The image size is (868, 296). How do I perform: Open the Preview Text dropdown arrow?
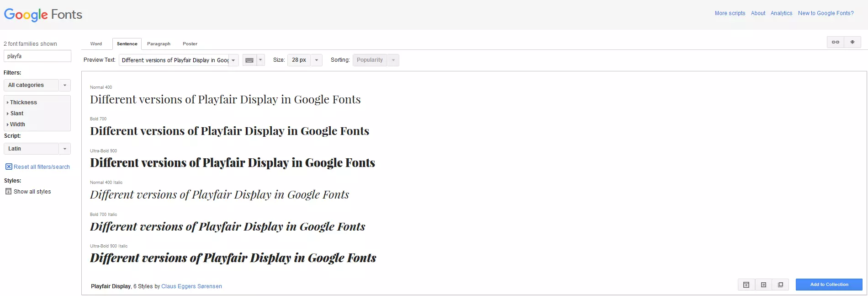(x=233, y=60)
